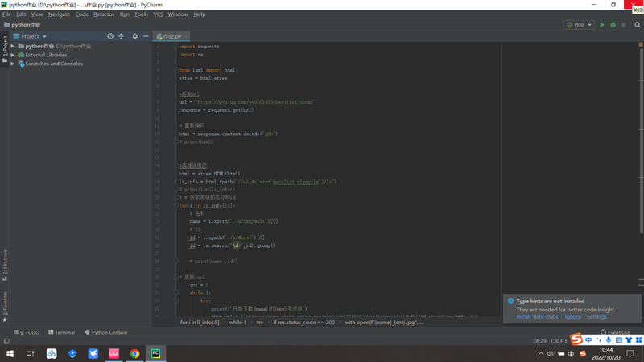Open the Windows Start menu
The width and height of the screenshot is (644, 362).
coord(10,354)
